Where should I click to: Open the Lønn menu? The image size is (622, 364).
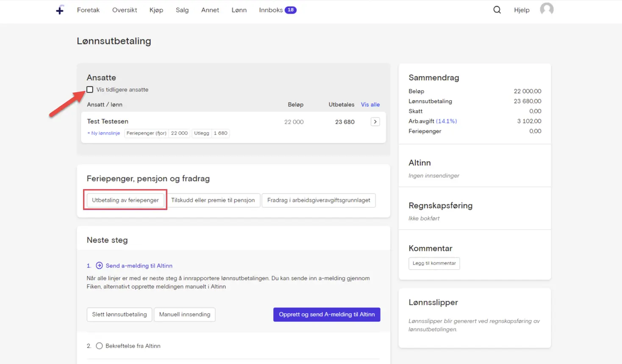[239, 10]
